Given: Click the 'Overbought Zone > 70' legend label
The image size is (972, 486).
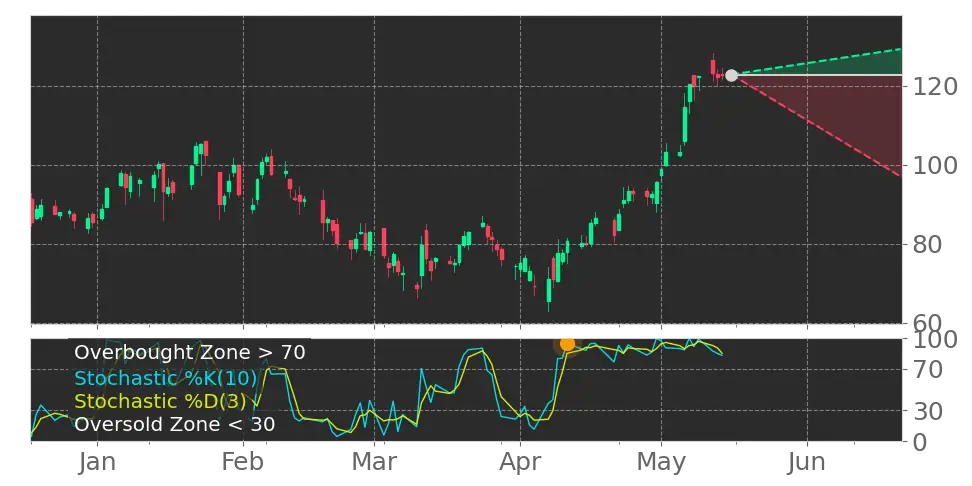Looking at the screenshot, I should tap(190, 353).
